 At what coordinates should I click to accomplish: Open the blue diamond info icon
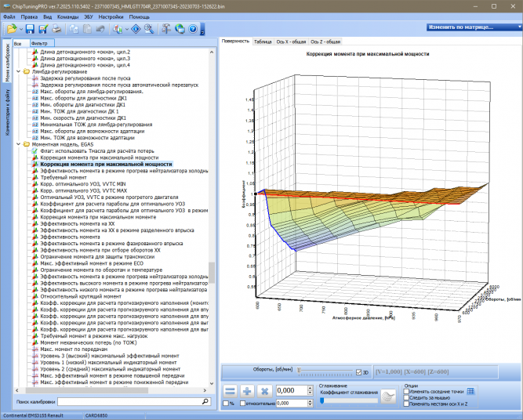pyautogui.click(x=136, y=29)
